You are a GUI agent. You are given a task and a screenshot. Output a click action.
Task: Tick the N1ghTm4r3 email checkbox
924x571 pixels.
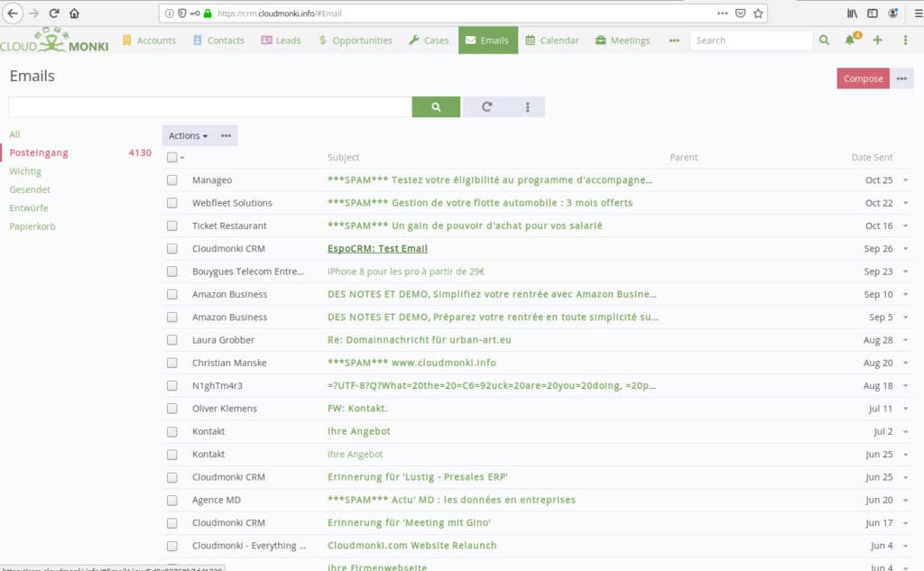tap(172, 385)
